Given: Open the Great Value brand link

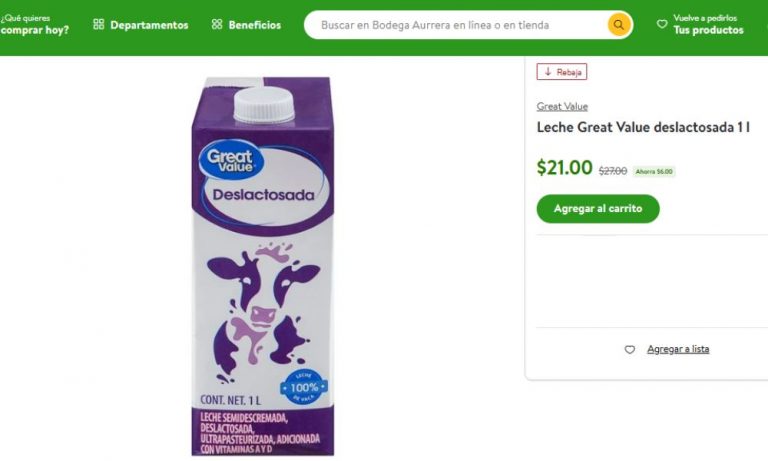Looking at the screenshot, I should coord(562,106).
